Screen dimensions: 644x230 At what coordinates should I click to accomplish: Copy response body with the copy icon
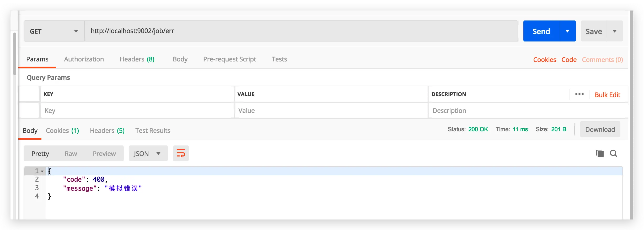(600, 153)
